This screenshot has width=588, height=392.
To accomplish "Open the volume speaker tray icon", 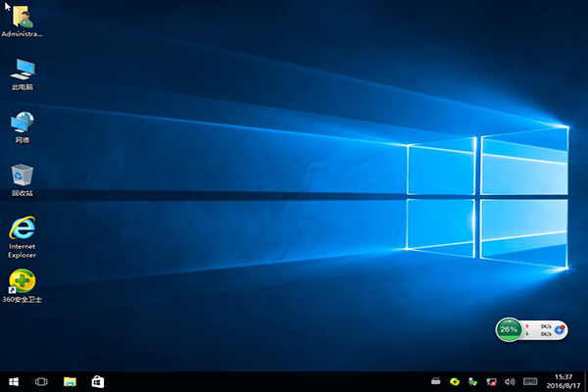I will coord(510,382).
